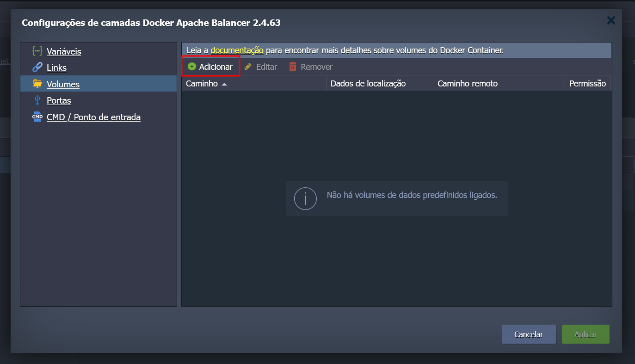The height and width of the screenshot is (364, 635).
Task: Cancel the dialog with Cancelar
Action: 529,334
